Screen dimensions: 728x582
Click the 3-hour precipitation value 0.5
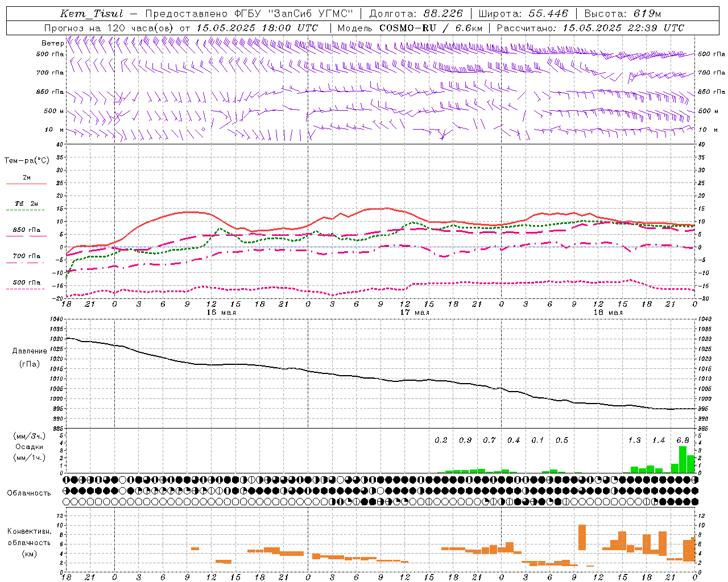click(562, 440)
